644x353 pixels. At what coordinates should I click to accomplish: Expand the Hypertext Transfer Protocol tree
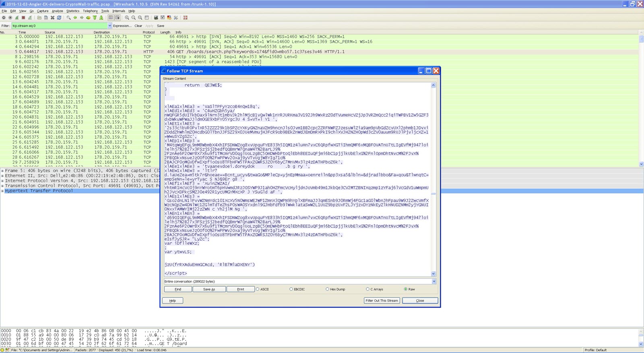(2, 191)
